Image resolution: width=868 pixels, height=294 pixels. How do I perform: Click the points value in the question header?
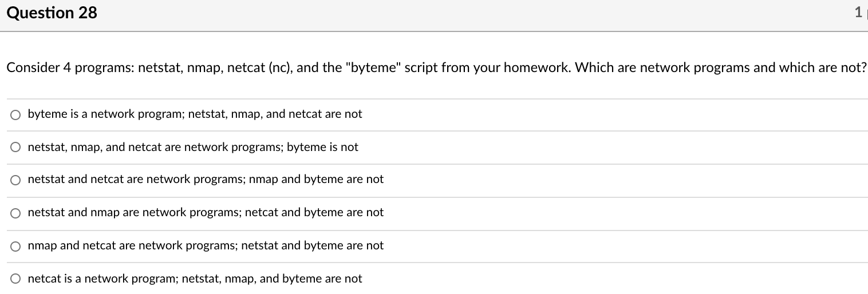coord(858,13)
